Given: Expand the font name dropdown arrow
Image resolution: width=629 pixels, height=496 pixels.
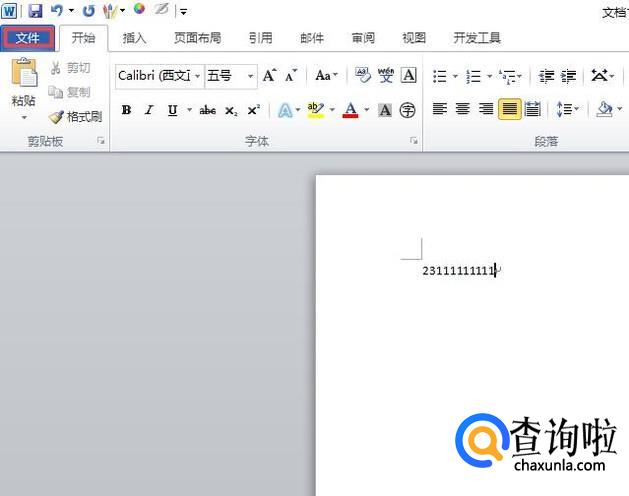Looking at the screenshot, I should pyautogui.click(x=197, y=76).
